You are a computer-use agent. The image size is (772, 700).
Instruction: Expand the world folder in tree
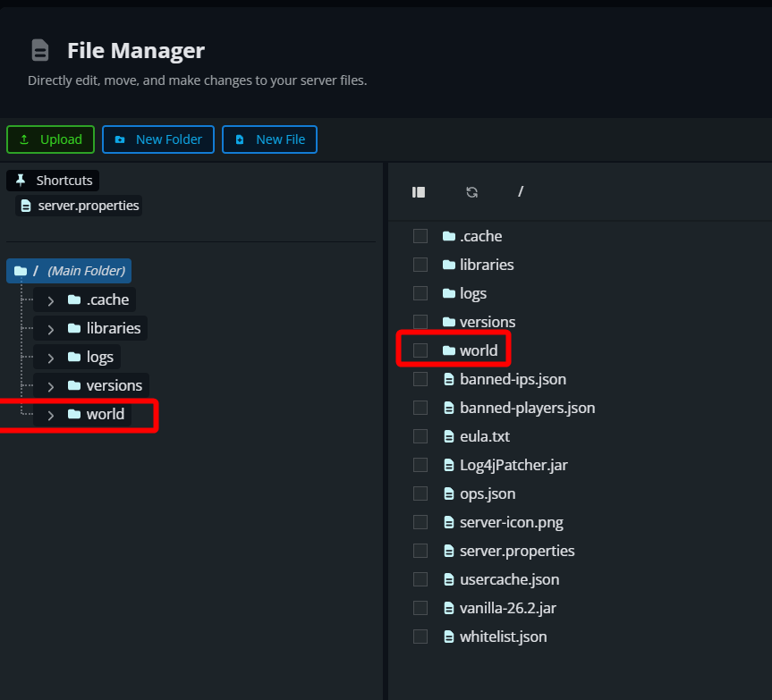click(51, 415)
